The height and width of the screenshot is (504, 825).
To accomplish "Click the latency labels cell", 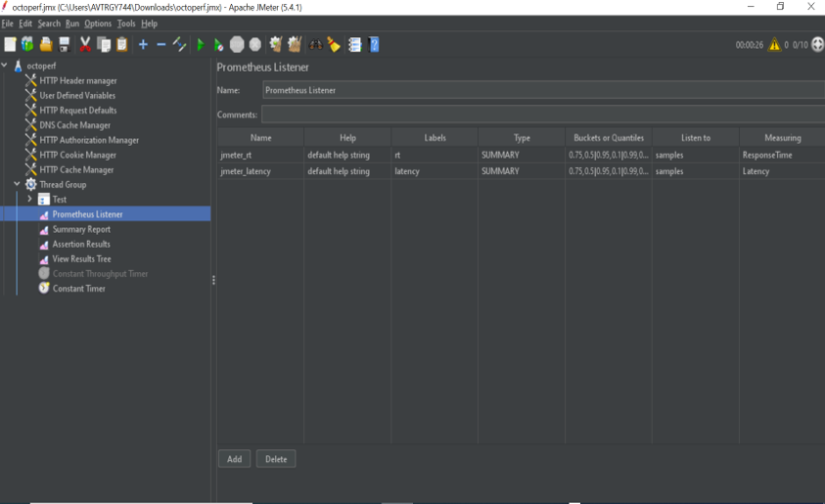I will click(435, 171).
